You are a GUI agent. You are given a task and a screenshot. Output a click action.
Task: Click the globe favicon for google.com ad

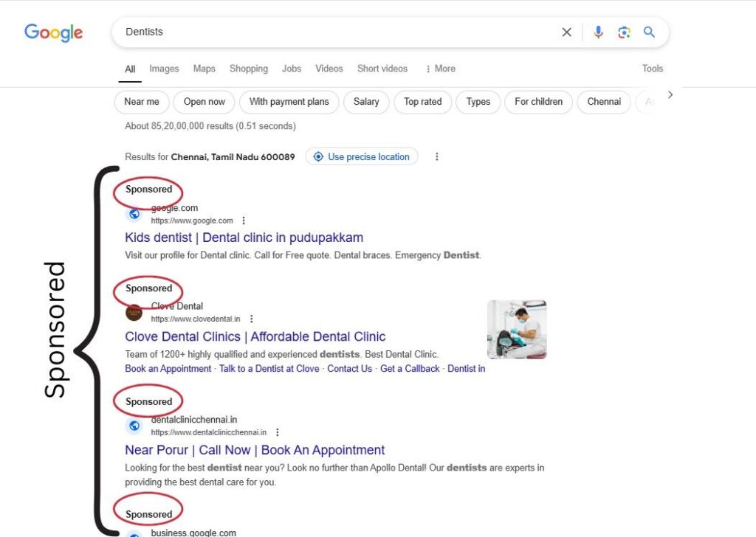(134, 214)
